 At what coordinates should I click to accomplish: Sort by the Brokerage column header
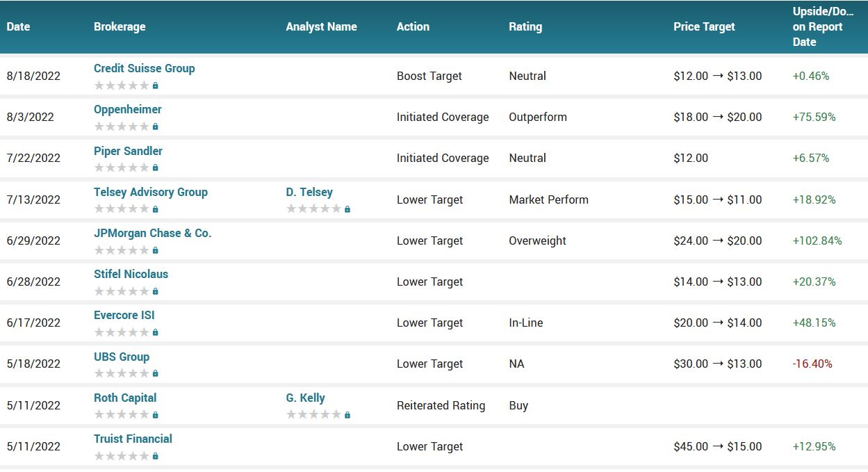(x=120, y=26)
